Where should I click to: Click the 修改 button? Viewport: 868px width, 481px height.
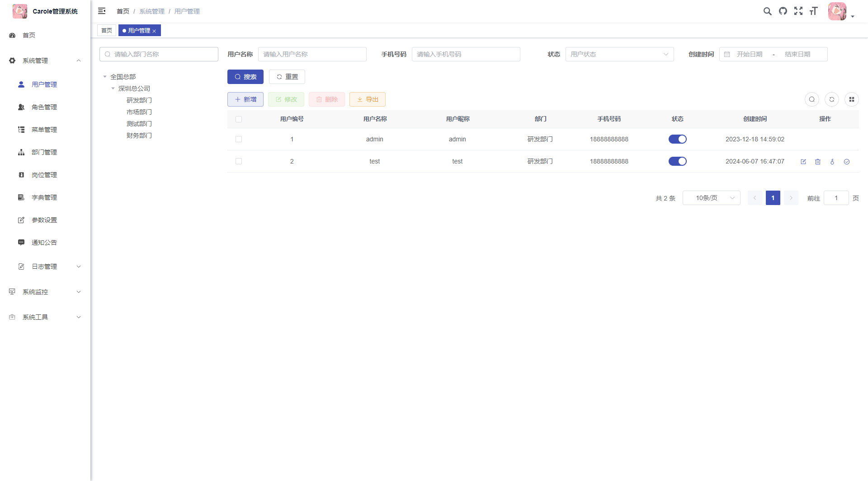pyautogui.click(x=286, y=99)
